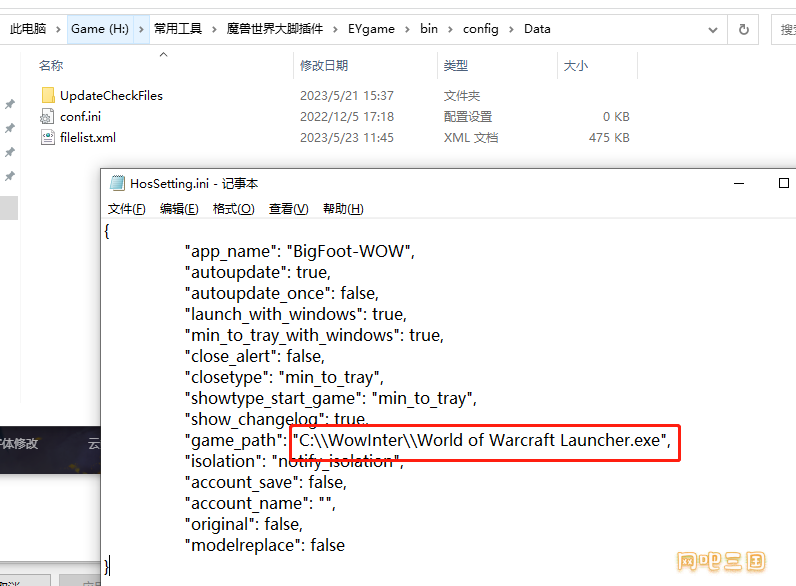Click the 2023/5/23 11:45 date cell
796x586 pixels.
(347, 138)
